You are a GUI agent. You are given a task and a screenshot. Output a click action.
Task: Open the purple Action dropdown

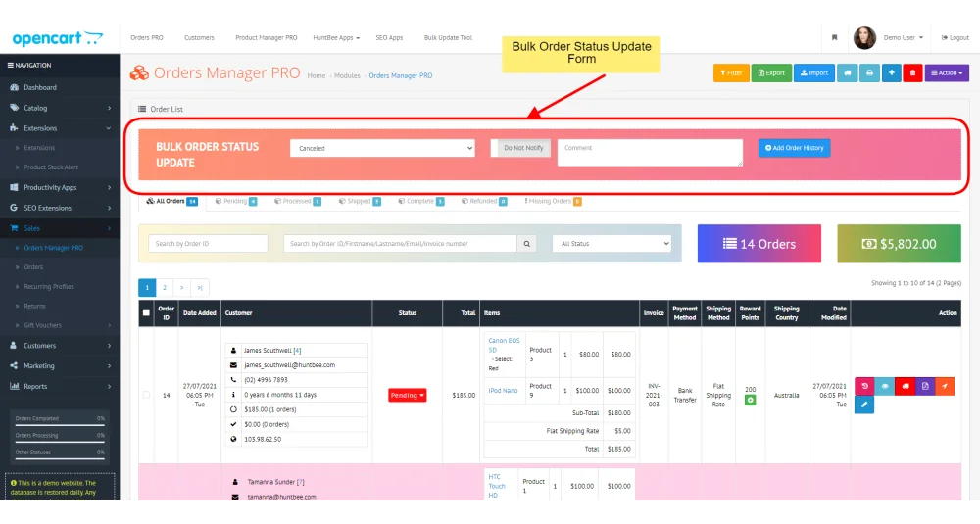(947, 73)
